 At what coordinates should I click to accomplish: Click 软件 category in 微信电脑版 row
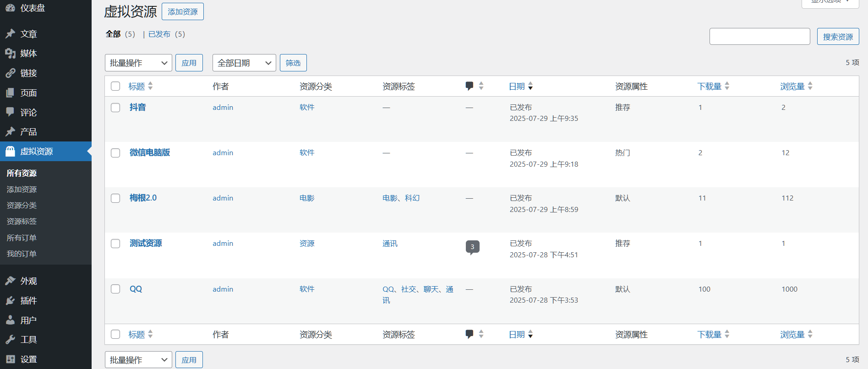pyautogui.click(x=307, y=152)
